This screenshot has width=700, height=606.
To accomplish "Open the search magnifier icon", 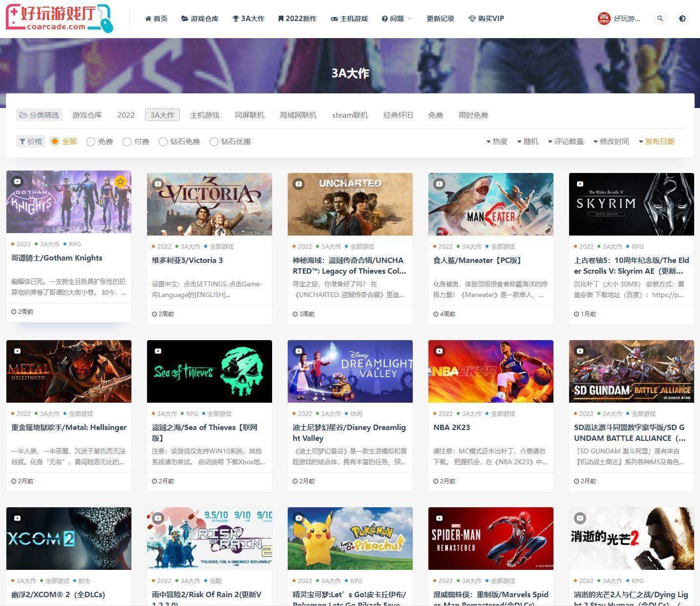I will (x=660, y=19).
